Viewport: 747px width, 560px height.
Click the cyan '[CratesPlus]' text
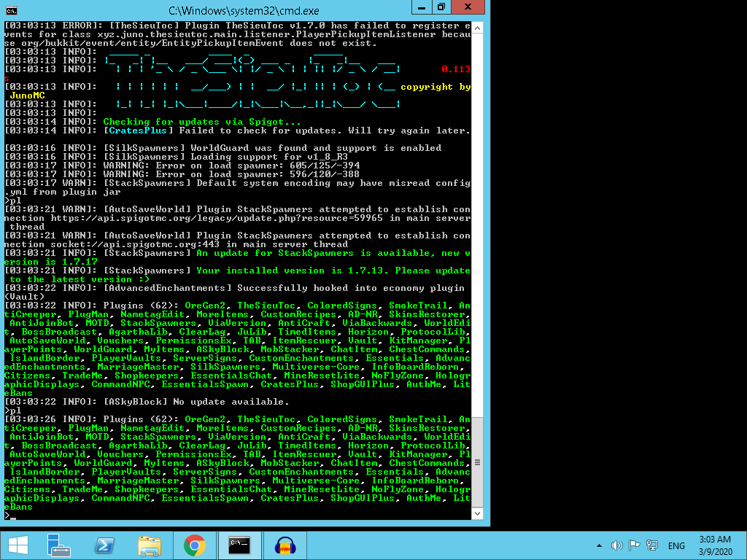click(138, 131)
